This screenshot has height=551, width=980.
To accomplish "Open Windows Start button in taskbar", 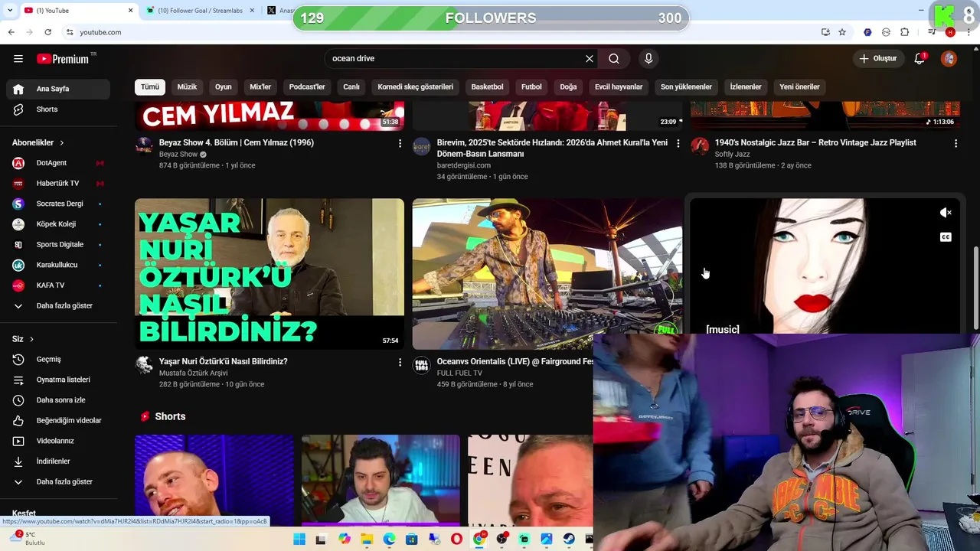I will (x=299, y=540).
